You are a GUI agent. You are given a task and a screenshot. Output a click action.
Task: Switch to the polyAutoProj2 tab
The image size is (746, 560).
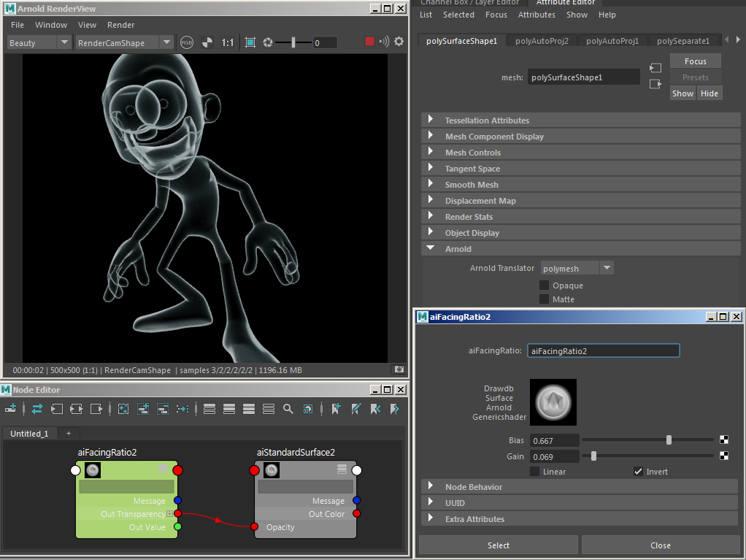[541, 41]
